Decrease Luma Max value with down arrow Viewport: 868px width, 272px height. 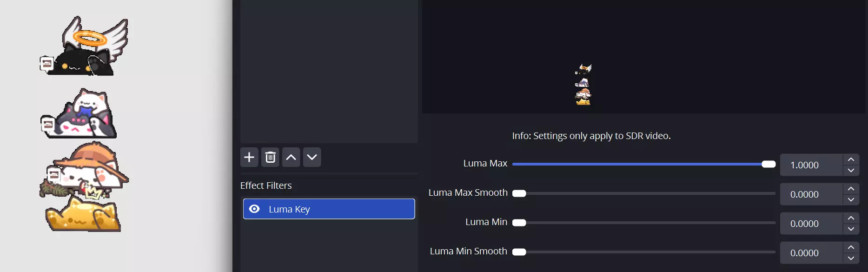[x=851, y=170]
